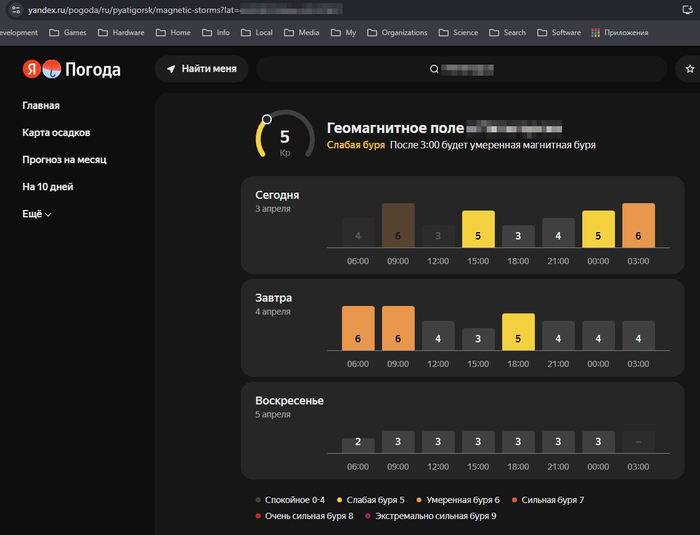Click the search magnifier icon
Viewport: 700px width, 535px height.
(x=434, y=69)
